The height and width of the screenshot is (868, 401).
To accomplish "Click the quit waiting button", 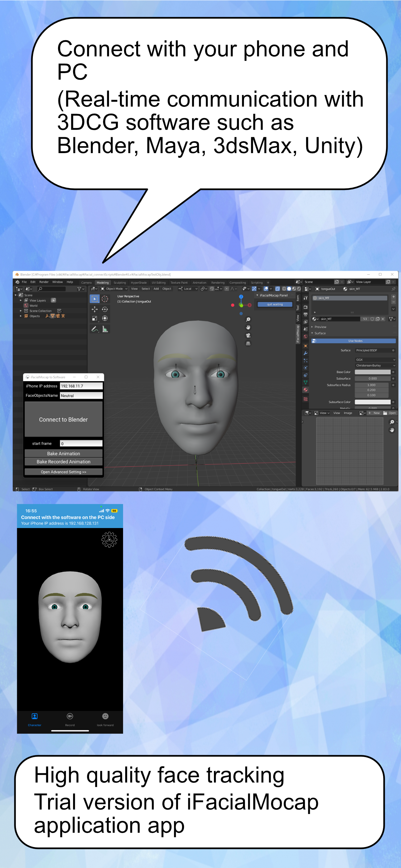I will [x=275, y=305].
